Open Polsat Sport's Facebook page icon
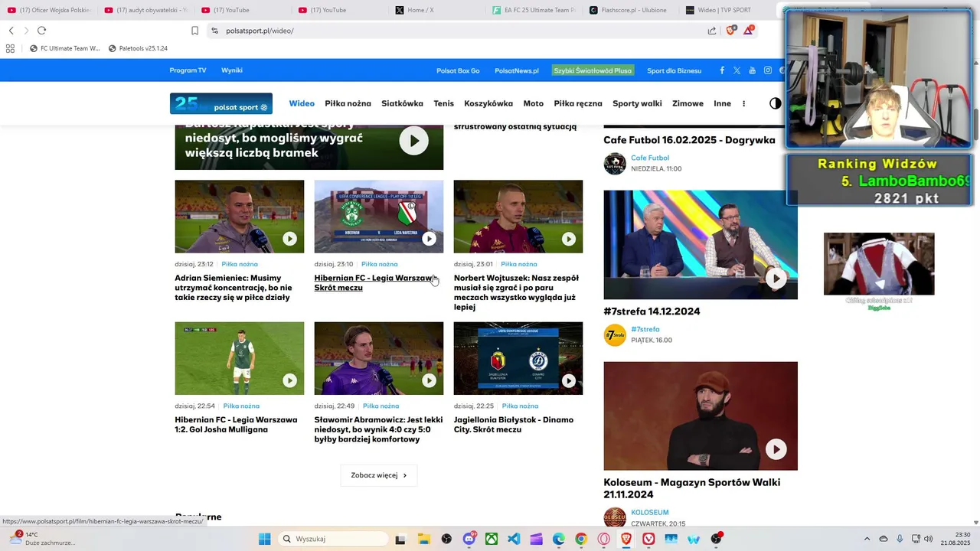980x551 pixels. pyautogui.click(x=722, y=70)
